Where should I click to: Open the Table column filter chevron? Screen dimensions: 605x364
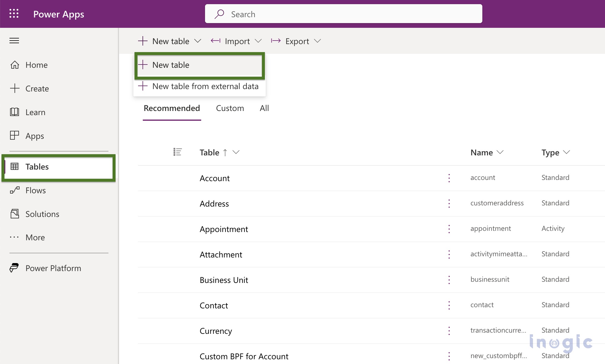tap(236, 152)
